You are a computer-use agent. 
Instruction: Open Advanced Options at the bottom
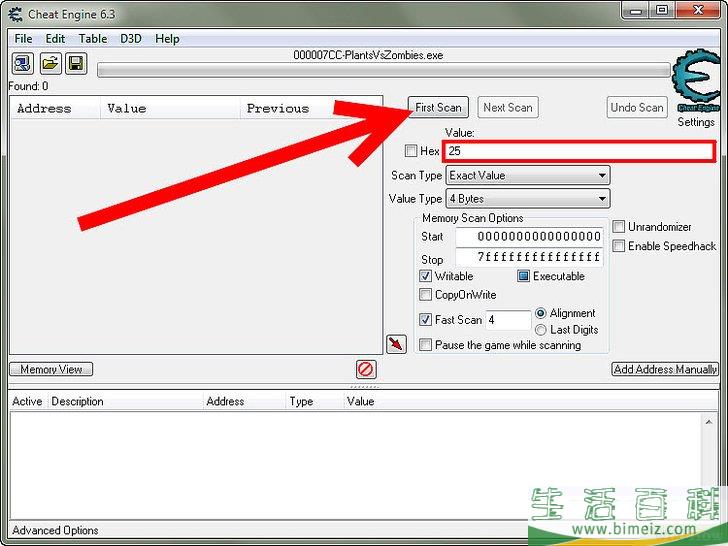pos(55,530)
